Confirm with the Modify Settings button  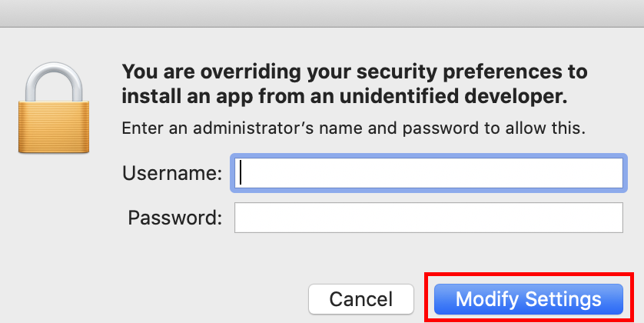click(x=529, y=298)
